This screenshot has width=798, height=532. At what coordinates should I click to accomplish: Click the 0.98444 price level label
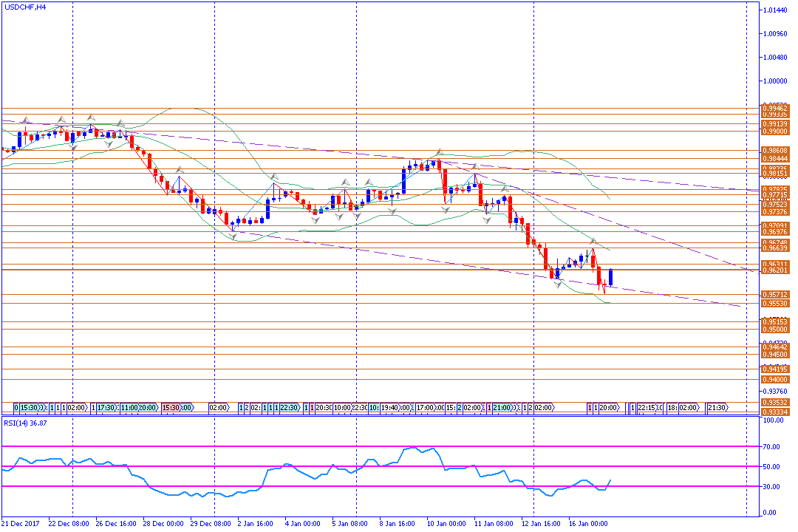(x=775, y=159)
